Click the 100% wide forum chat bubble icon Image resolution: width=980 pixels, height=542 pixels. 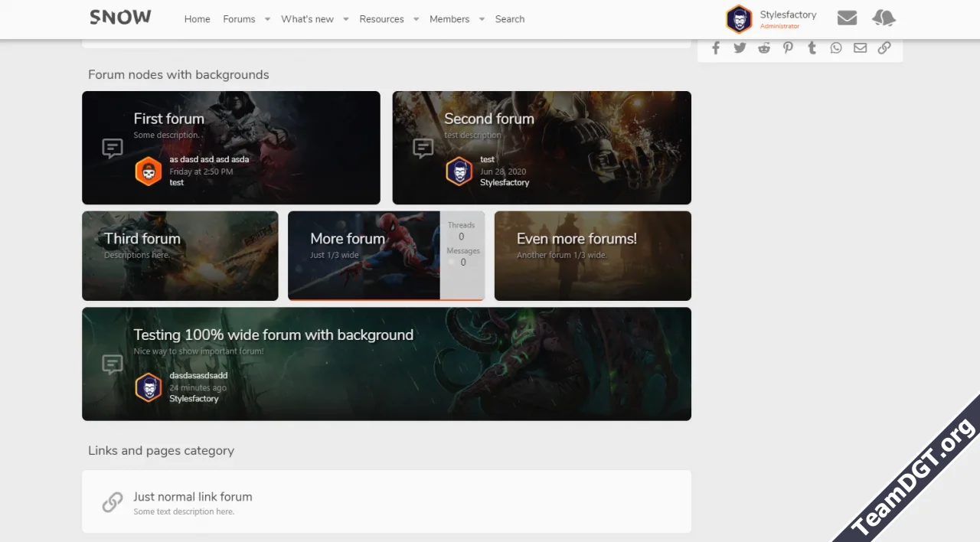tap(113, 364)
